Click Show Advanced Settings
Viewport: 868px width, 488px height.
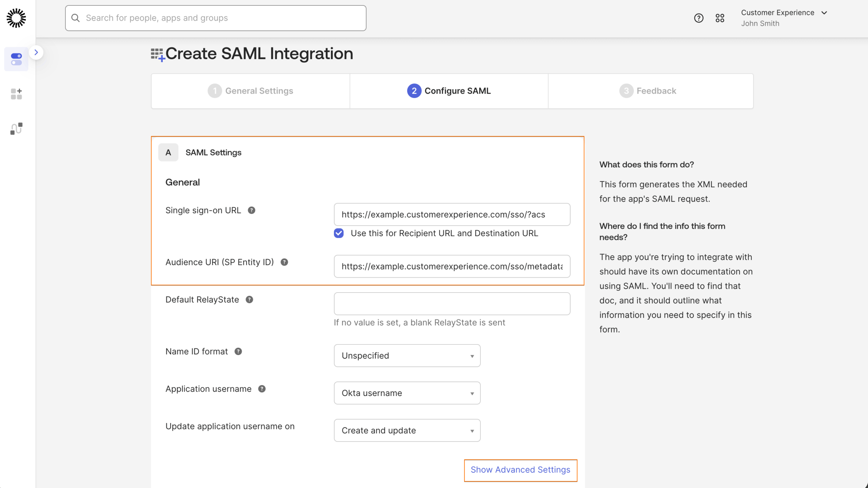[520, 470]
